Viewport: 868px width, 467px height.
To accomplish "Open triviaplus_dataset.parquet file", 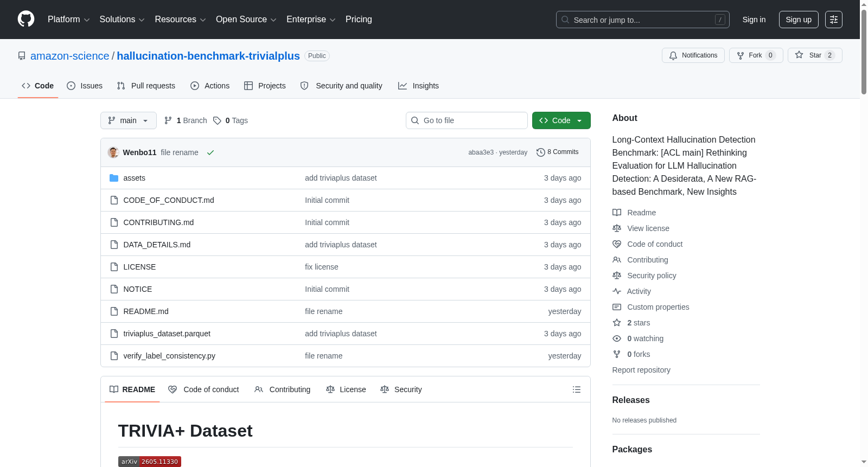I will 167,334.
